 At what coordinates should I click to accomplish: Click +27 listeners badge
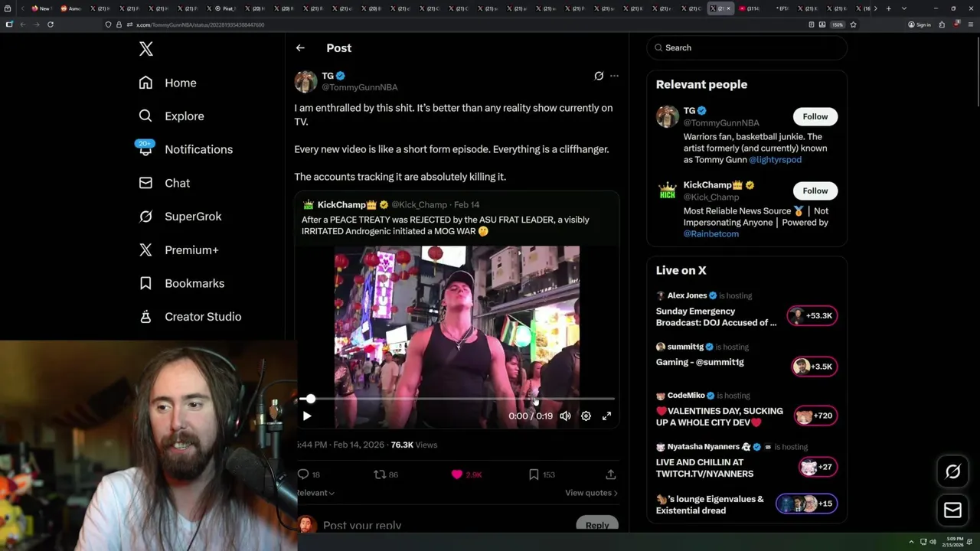tap(818, 467)
